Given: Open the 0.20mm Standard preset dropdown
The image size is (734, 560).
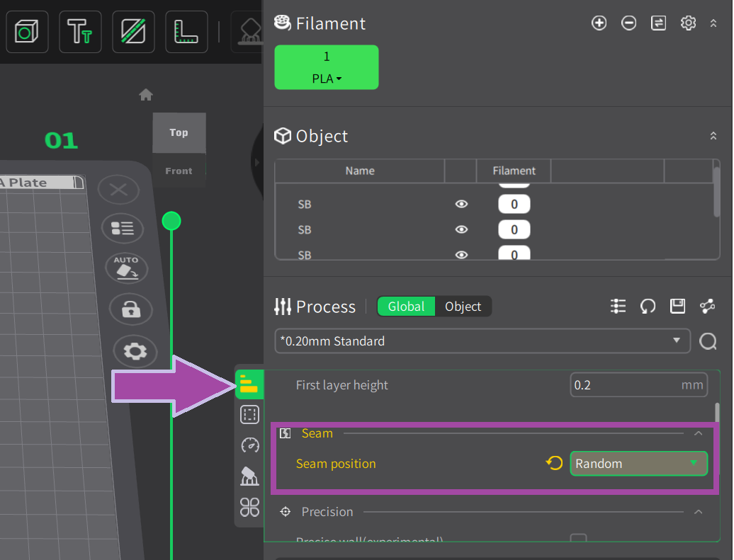Looking at the screenshot, I should tap(482, 341).
